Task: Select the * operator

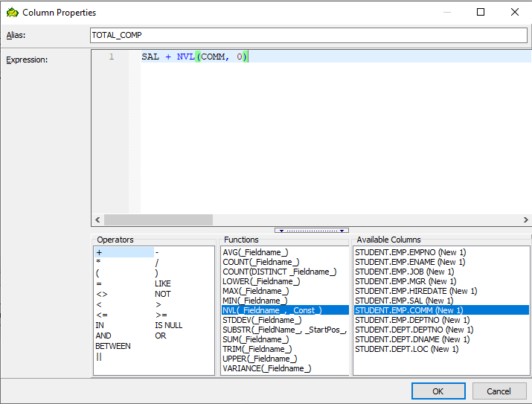Action: point(98,262)
